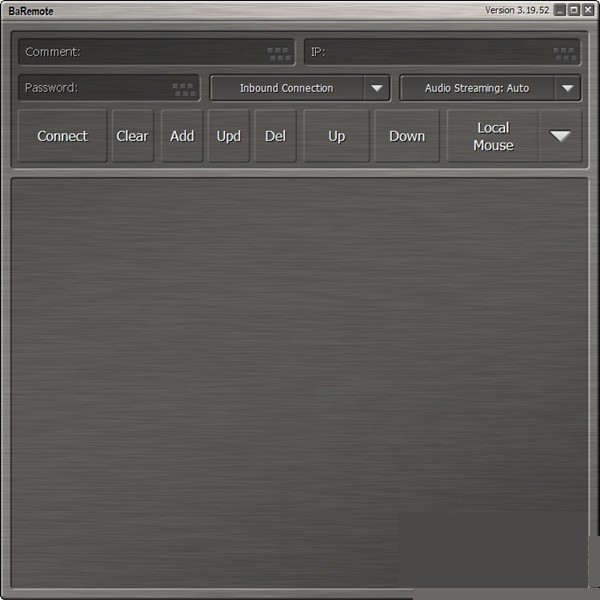Image resolution: width=600 pixels, height=600 pixels.
Task: Open the Audio Streaming: Auto dropdown
Action: [x=568, y=88]
